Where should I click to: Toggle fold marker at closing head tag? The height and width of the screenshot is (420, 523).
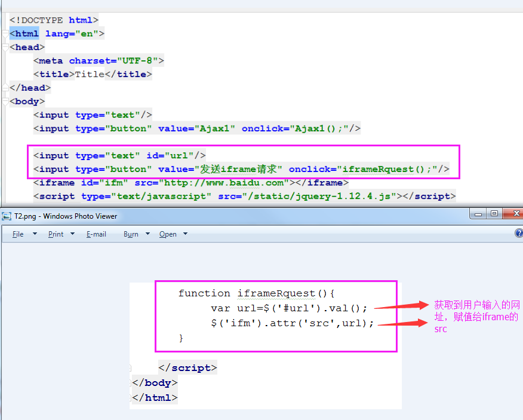[x=5, y=88]
